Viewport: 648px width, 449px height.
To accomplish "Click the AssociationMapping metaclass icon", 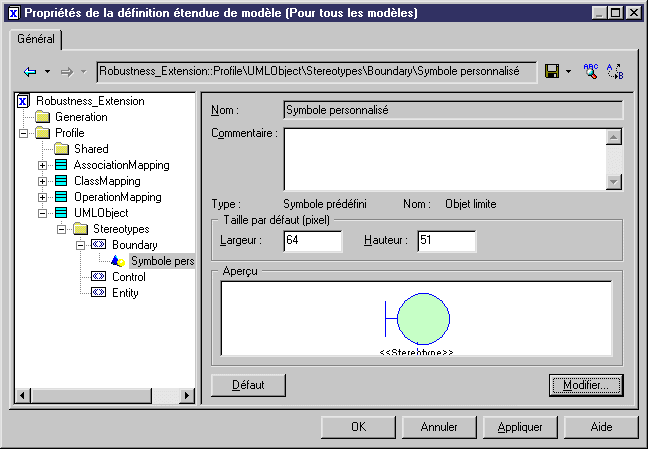I will point(61,165).
